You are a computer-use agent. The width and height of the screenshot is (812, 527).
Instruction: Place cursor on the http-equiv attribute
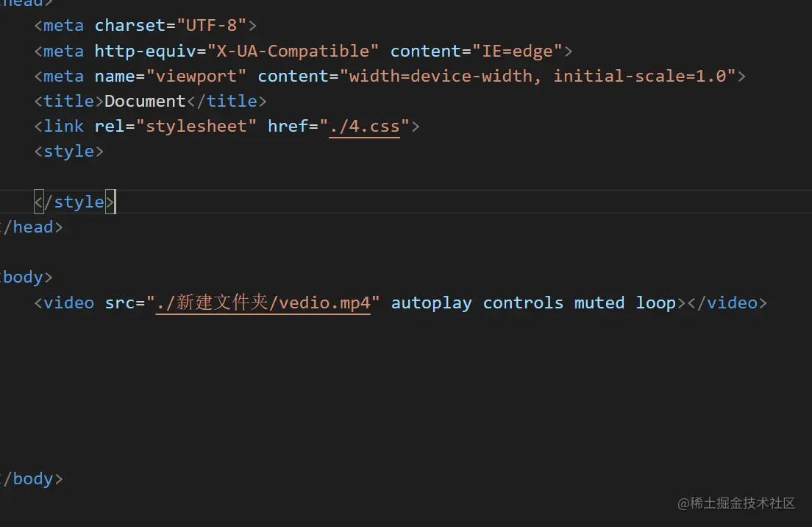point(145,51)
